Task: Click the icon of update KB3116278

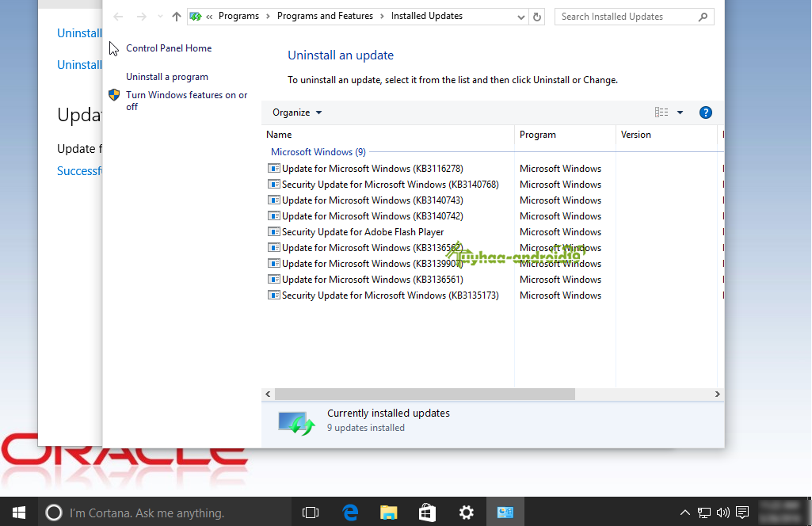Action: [x=273, y=168]
